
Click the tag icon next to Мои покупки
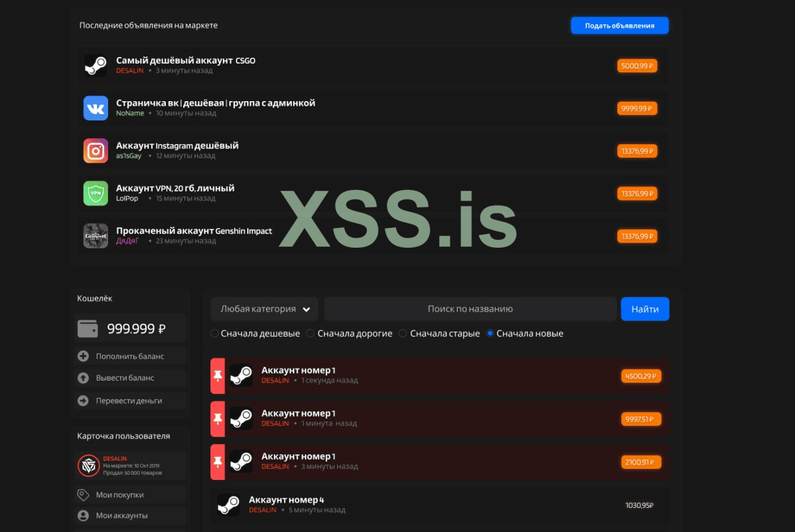pyautogui.click(x=83, y=495)
